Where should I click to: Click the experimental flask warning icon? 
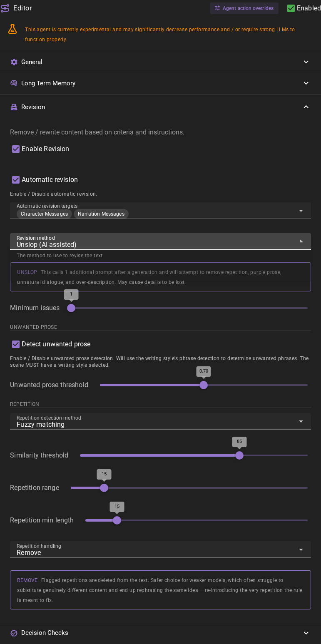pos(12,29)
